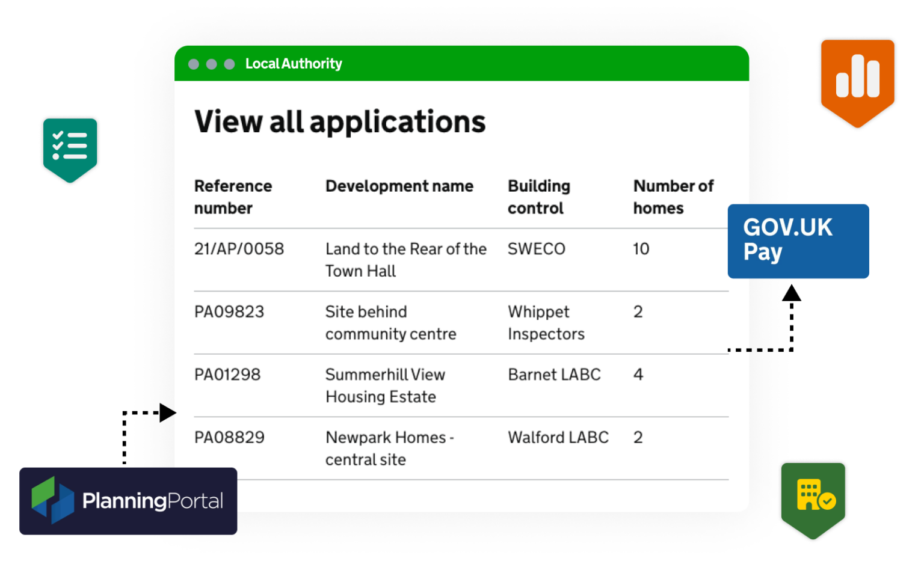Click the third grey window dot
Viewport: 924px width, 585px height.
pyautogui.click(x=229, y=64)
